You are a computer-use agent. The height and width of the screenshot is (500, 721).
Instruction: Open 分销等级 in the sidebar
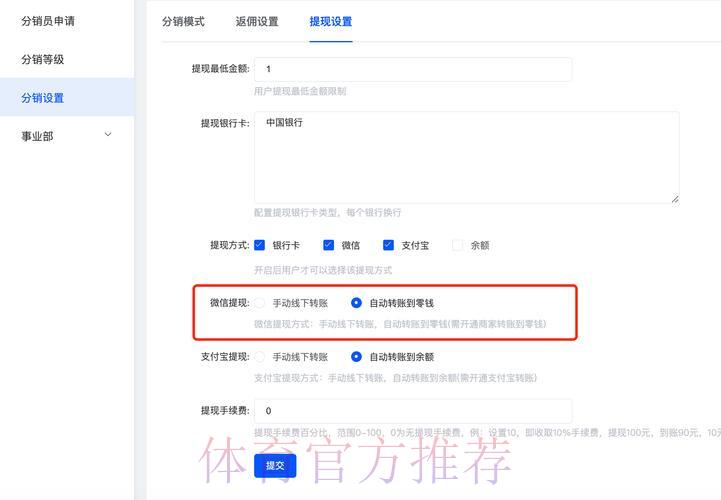[x=42, y=59]
